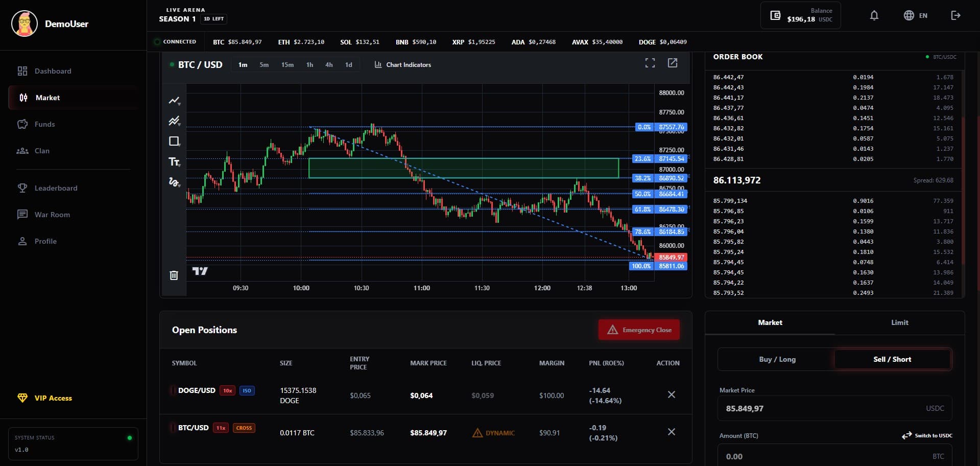
Task: Open the EN language selector
Action: (x=916, y=15)
